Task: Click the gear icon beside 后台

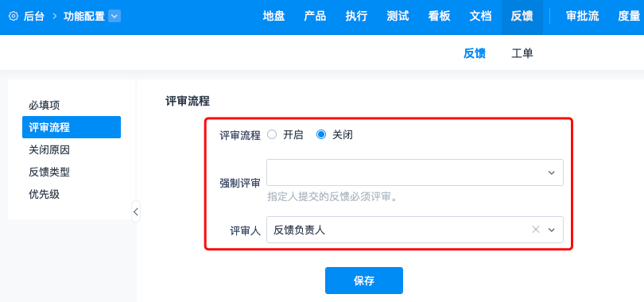Action: 14,17
